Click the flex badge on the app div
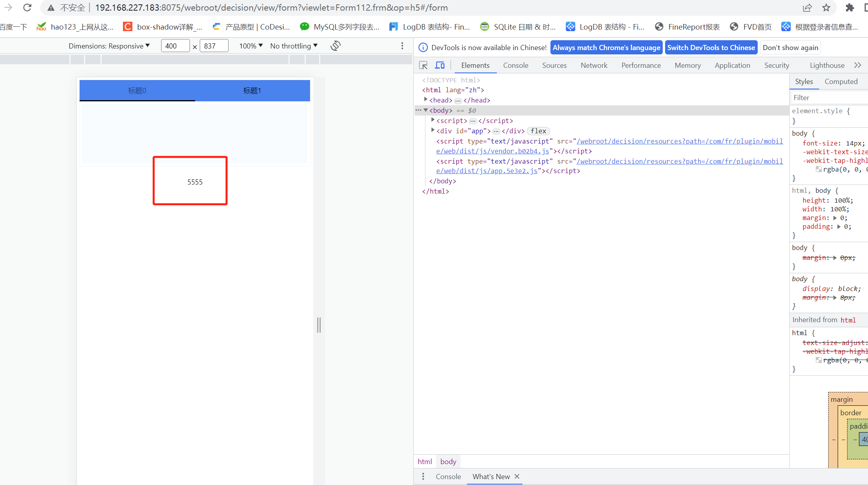868x485 pixels. tap(538, 131)
